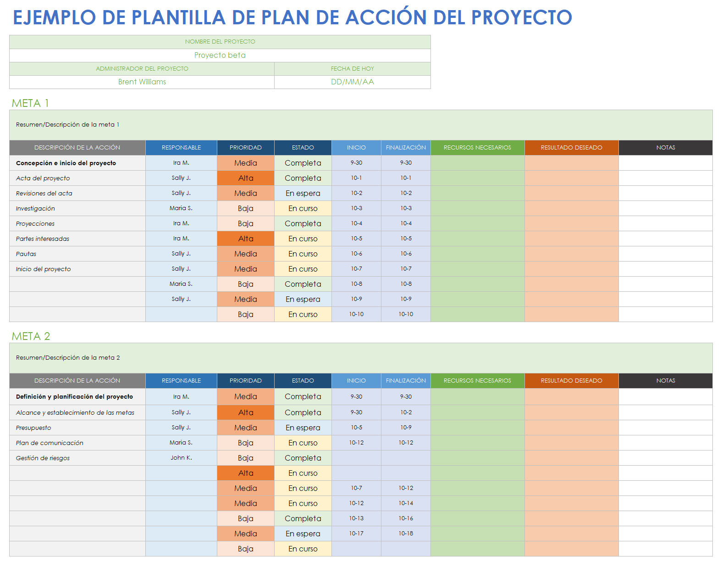The image size is (728, 562).
Task: Select 'Resumen/Descripción de la meta 2' cell
Action: point(361,358)
